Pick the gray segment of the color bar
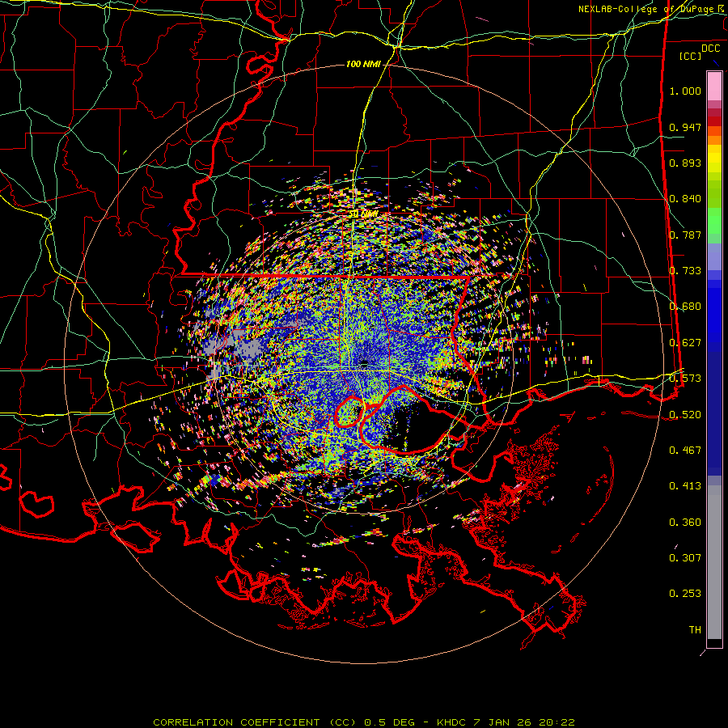 point(714,562)
